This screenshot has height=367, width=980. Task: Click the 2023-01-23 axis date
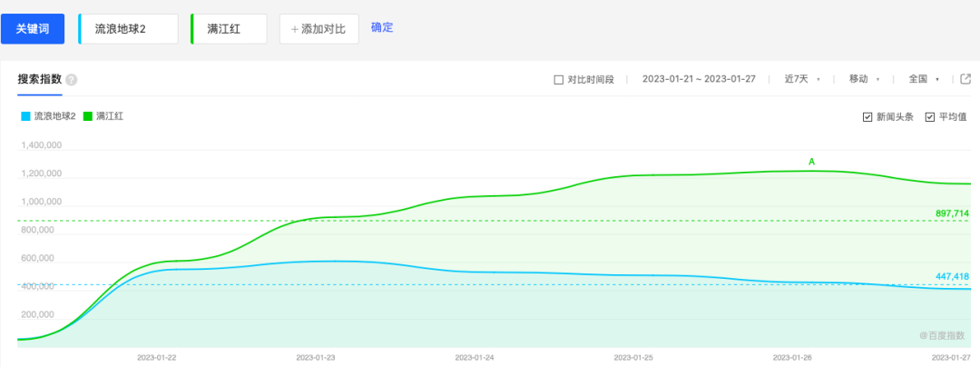point(316,358)
